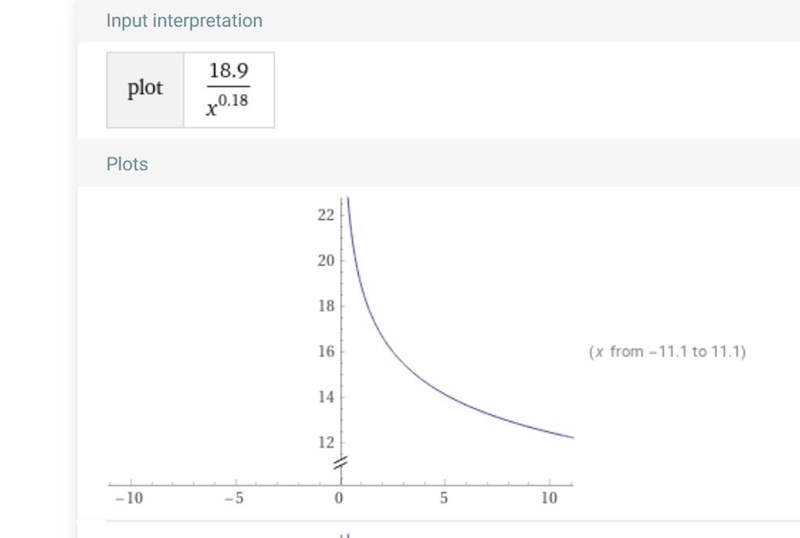Image resolution: width=800 pixels, height=538 pixels.
Task: Click the "Input interpretation" section heading
Action: (x=184, y=21)
